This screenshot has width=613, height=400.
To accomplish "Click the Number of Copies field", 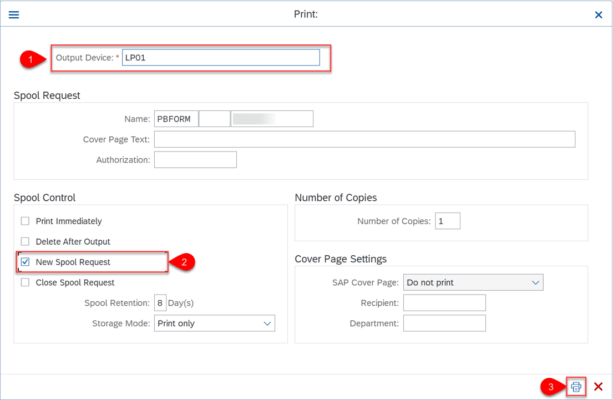I will coord(446,221).
